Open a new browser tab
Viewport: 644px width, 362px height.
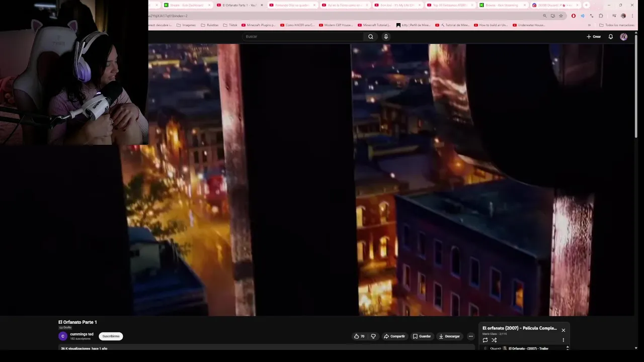(x=586, y=5)
